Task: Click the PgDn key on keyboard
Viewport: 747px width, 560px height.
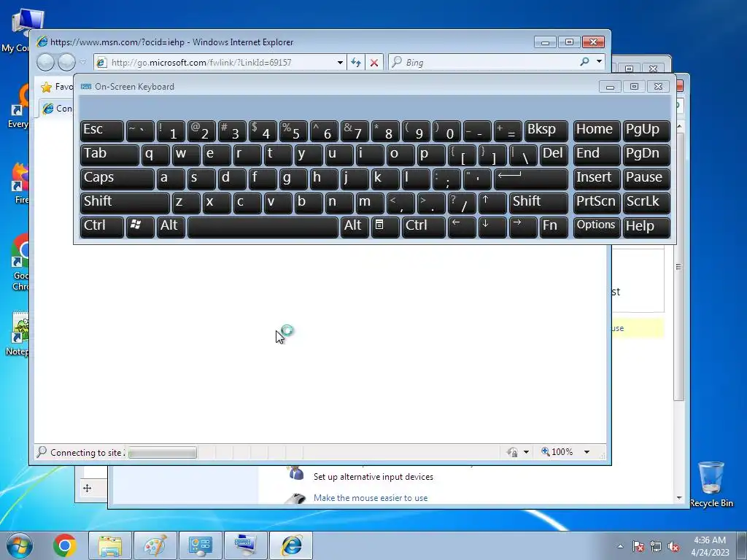Action: click(x=646, y=155)
